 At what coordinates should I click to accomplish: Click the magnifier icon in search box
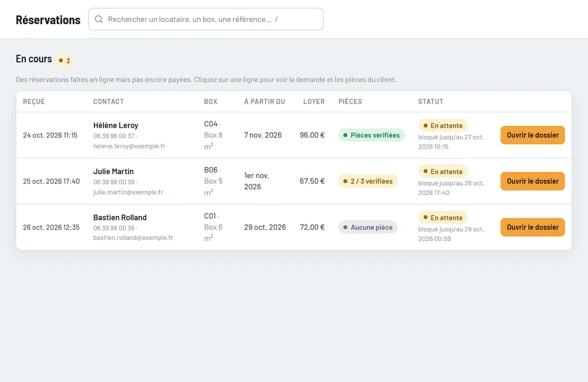[x=99, y=19]
